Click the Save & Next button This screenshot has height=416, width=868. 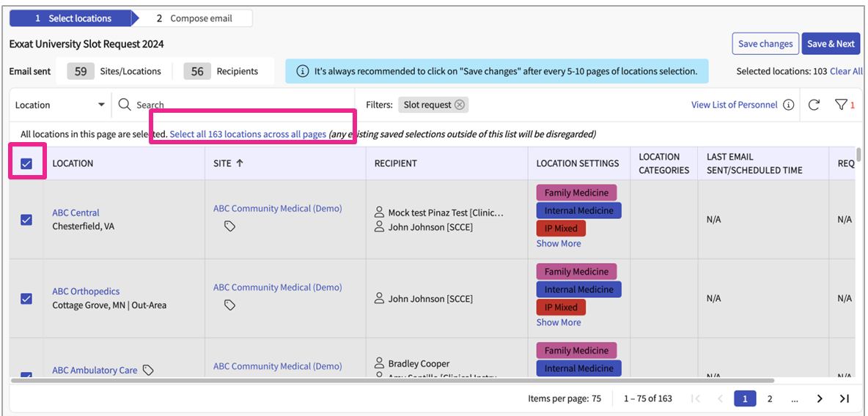(x=831, y=44)
